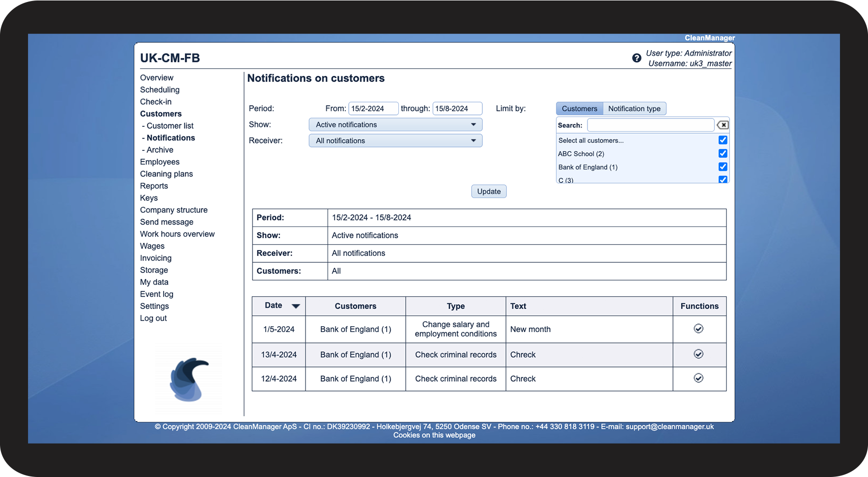Open the Show Active notifications dropdown
868x477 pixels.
pyautogui.click(x=395, y=125)
